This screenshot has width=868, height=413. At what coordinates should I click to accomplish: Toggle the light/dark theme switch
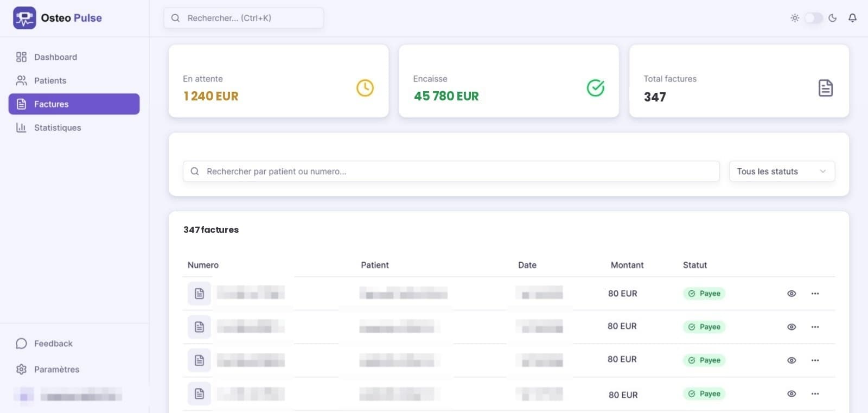(813, 18)
